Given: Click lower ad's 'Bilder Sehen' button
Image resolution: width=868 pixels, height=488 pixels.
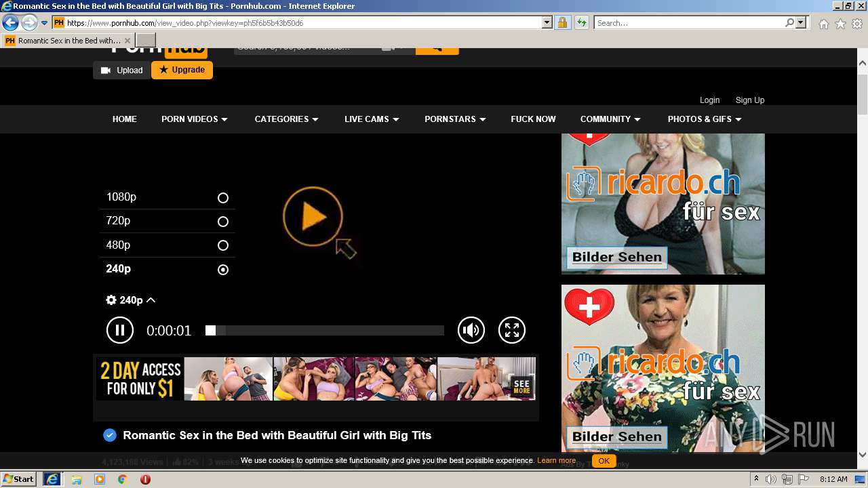Looking at the screenshot, I should pyautogui.click(x=616, y=437).
